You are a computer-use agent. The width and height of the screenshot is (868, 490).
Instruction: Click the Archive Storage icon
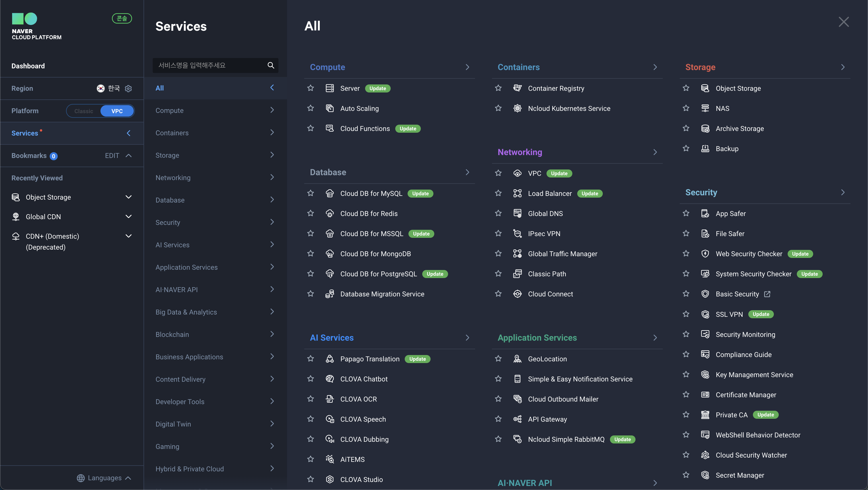(705, 128)
